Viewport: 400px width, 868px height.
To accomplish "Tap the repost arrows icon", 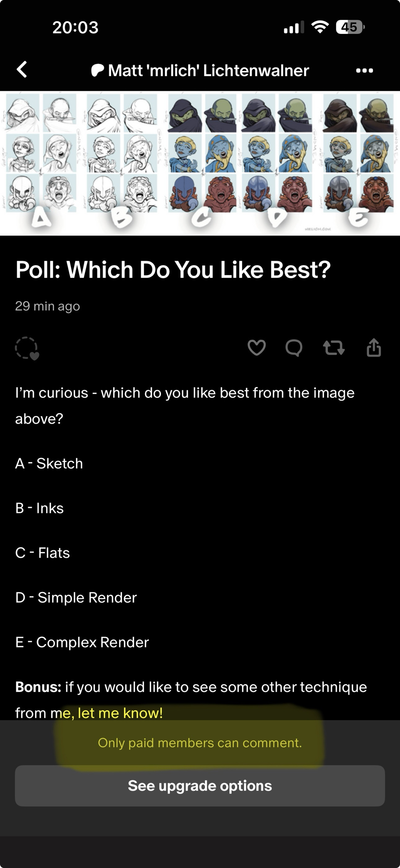I will point(334,348).
